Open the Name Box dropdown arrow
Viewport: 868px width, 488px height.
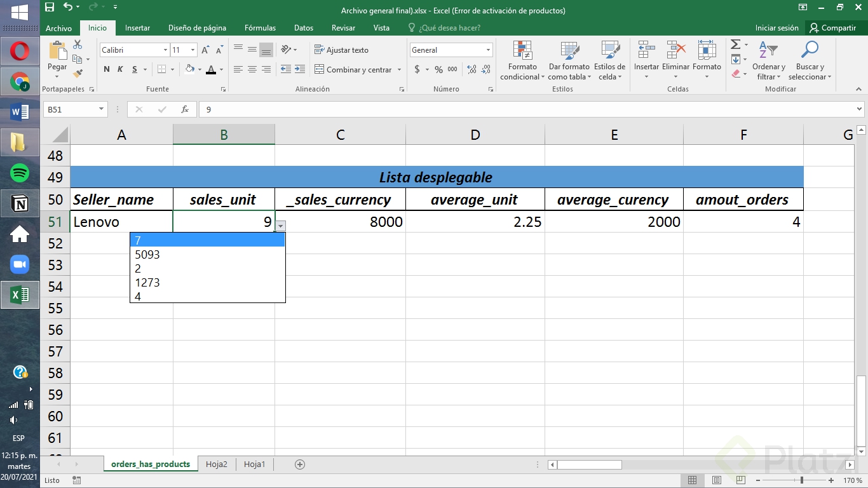(101, 109)
